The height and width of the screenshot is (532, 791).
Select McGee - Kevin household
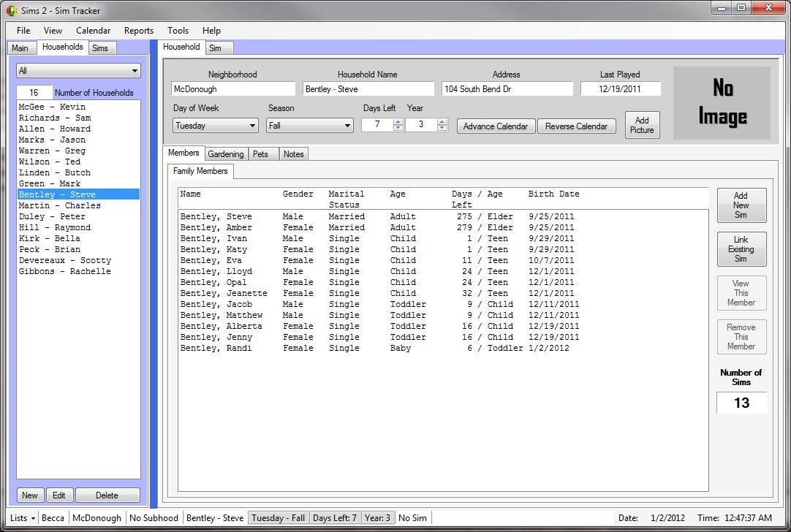coord(78,107)
